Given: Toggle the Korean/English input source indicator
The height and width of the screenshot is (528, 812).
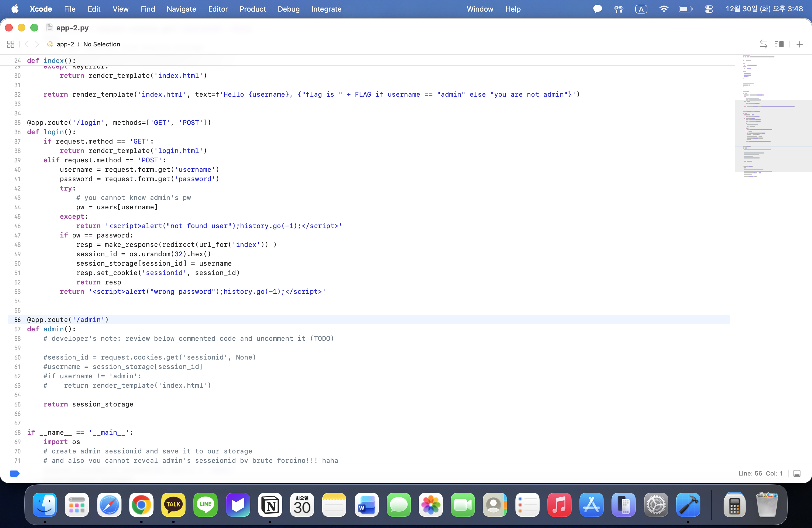Looking at the screenshot, I should click(x=641, y=9).
